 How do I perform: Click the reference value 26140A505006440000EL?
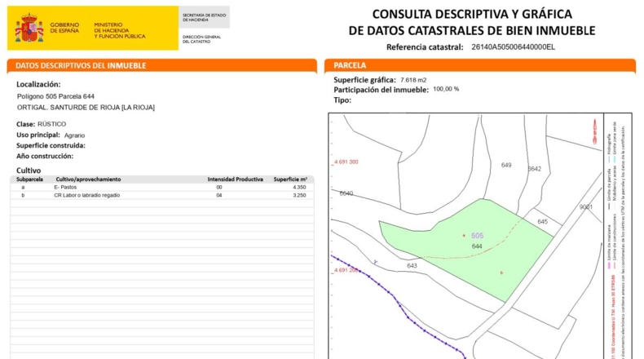coord(513,47)
